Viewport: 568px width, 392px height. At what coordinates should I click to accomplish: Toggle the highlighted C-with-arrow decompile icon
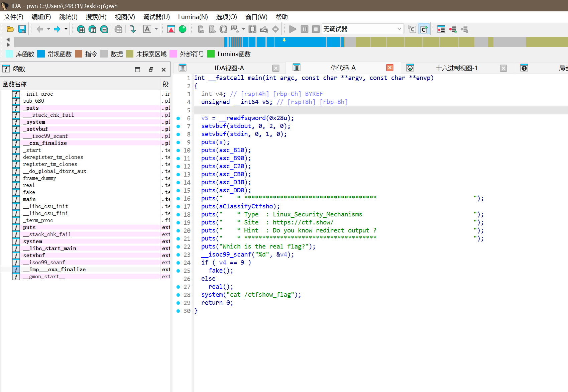424,29
